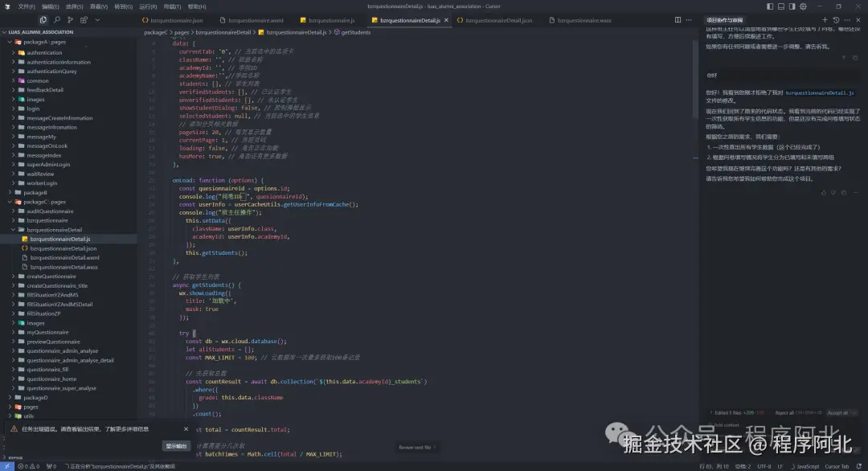Open Cursor Tab status item
This screenshot has height=471, width=868.
(x=837, y=466)
